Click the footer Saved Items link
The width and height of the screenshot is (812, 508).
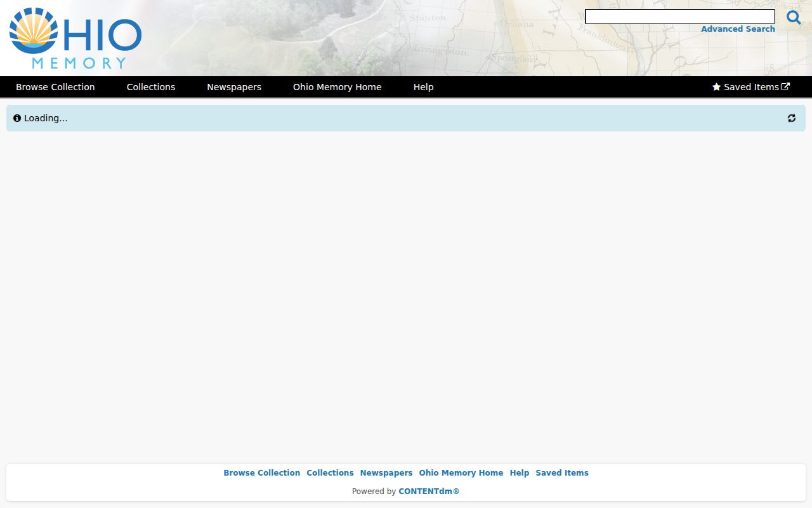point(562,473)
